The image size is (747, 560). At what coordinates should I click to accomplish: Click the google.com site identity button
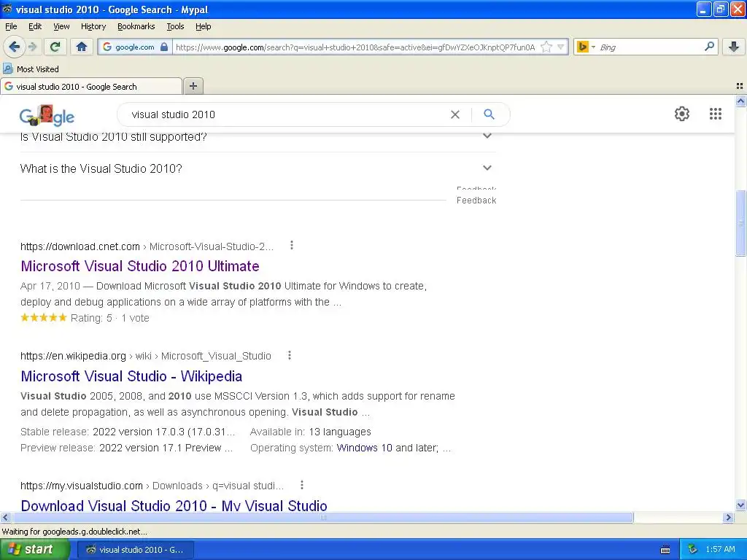[135, 47]
